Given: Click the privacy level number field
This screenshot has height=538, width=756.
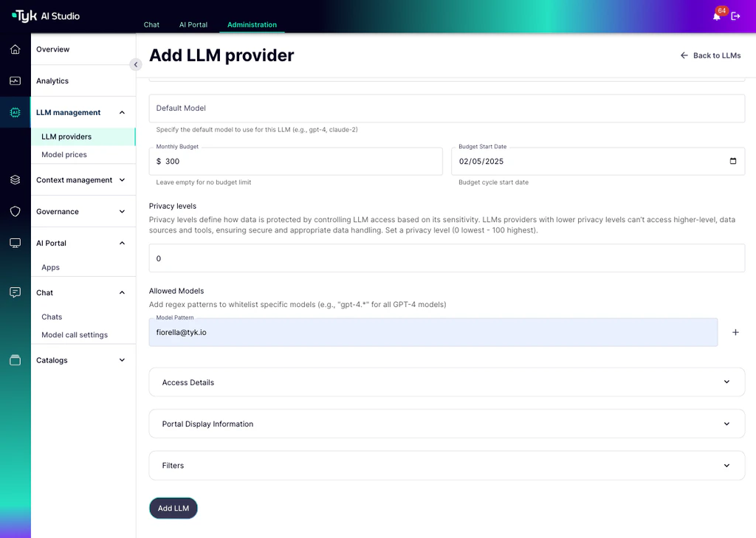Looking at the screenshot, I should [447, 258].
